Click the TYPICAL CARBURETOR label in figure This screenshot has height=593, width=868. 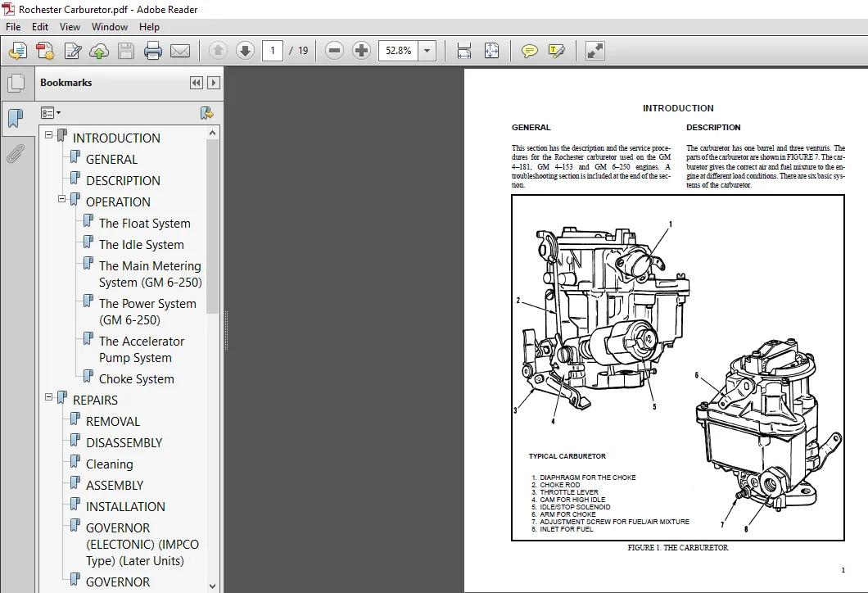567,456
